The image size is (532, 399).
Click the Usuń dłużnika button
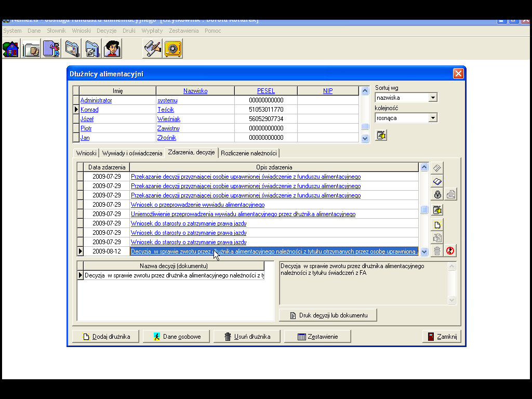[247, 337]
